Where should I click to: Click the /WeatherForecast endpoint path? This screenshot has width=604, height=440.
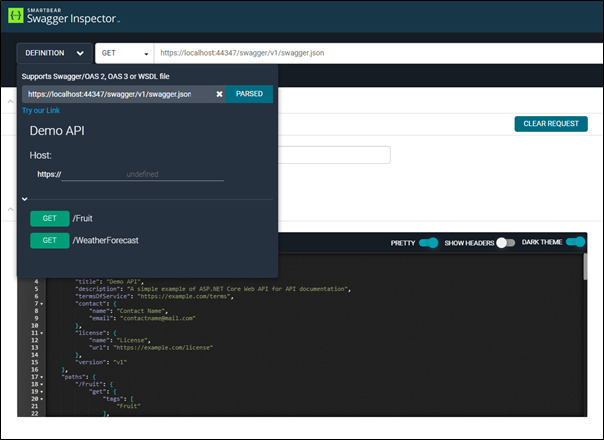tap(106, 240)
